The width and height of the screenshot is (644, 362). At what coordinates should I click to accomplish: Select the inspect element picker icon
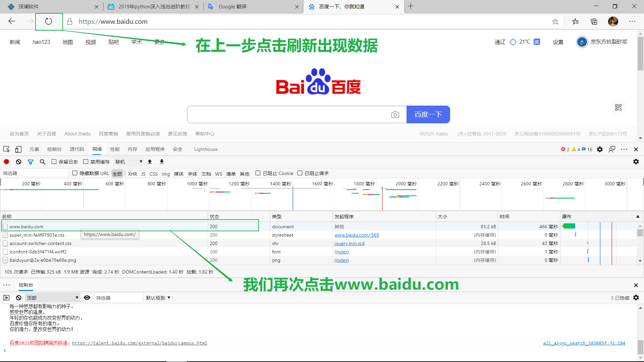click(6, 149)
